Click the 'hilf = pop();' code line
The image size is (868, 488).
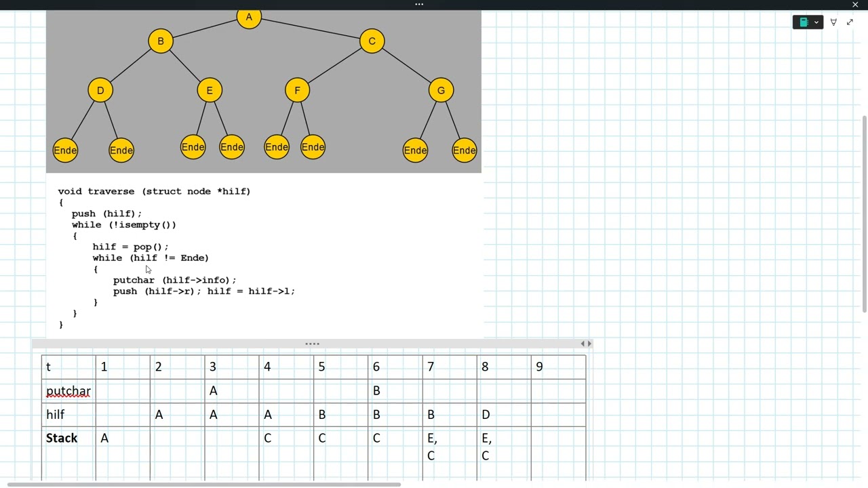click(x=130, y=247)
